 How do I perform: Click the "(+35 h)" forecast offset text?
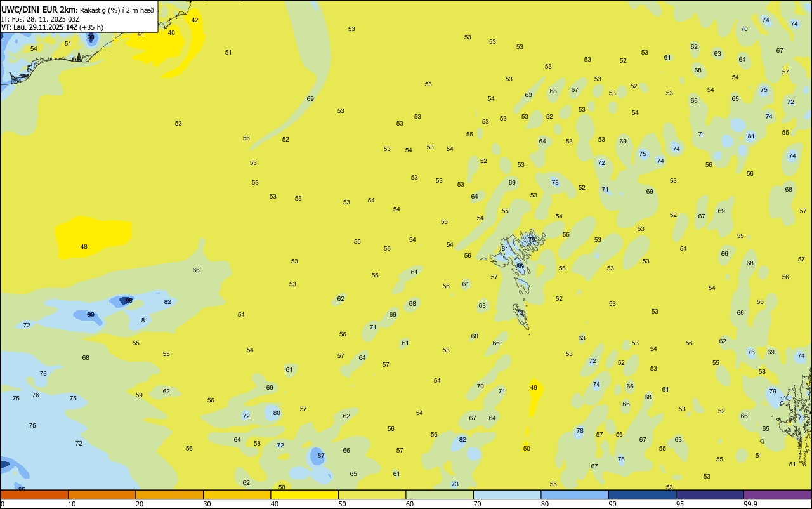point(91,27)
